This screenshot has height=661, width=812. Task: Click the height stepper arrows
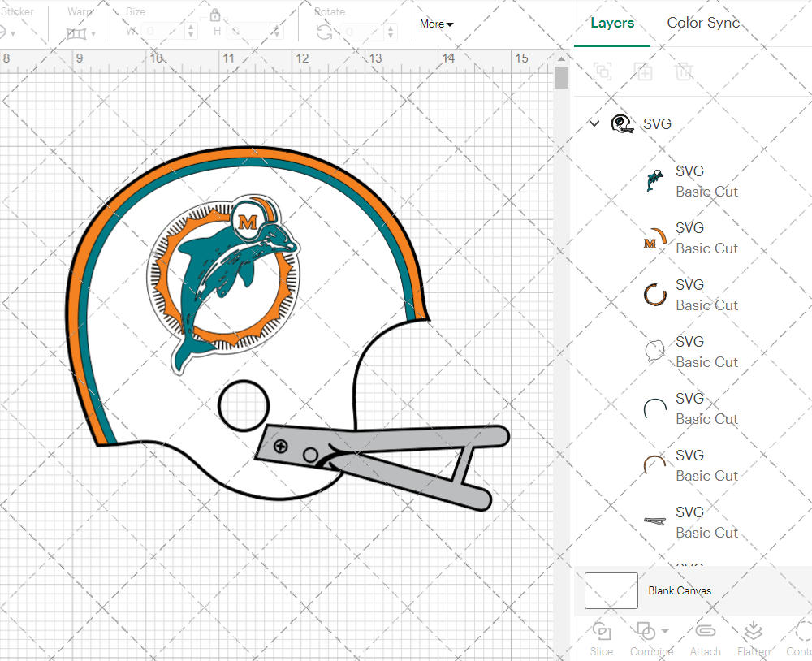click(277, 32)
